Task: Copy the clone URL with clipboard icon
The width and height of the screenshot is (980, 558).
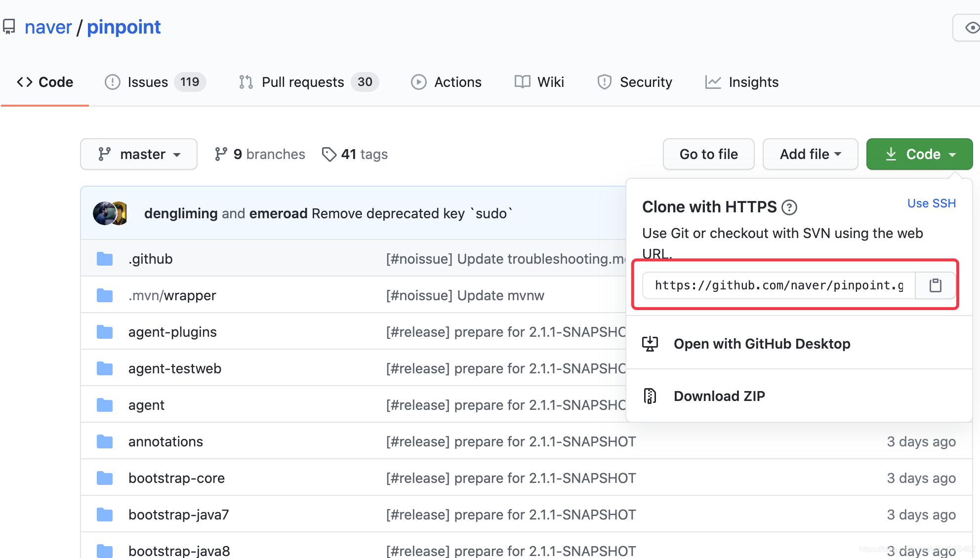Action: [935, 285]
